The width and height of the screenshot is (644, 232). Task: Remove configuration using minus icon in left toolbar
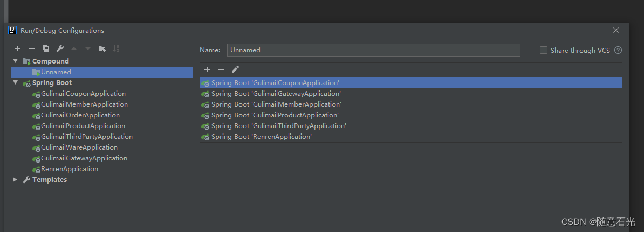[x=32, y=48]
